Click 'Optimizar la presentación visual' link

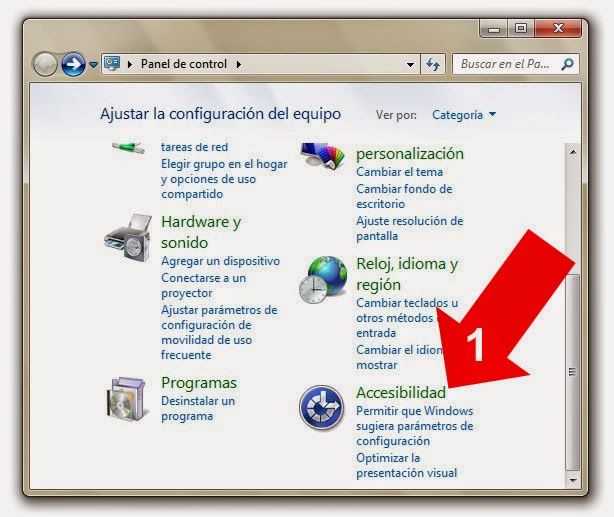[406, 465]
